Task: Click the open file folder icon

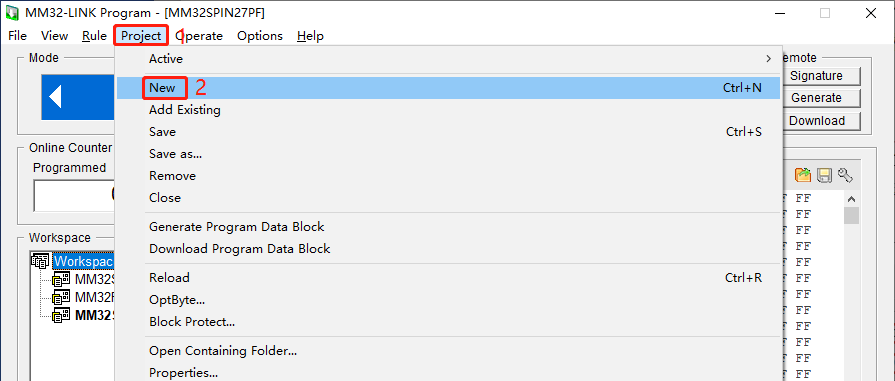Action: click(803, 175)
